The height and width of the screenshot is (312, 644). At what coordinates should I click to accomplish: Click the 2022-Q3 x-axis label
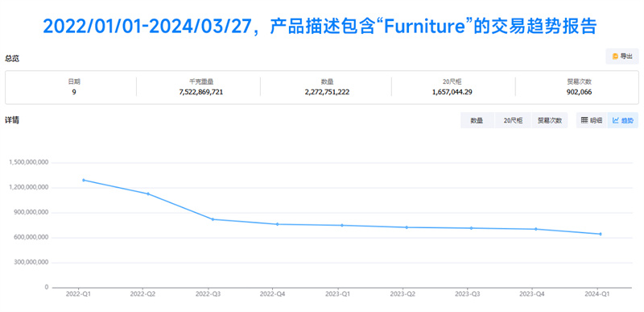pyautogui.click(x=208, y=294)
